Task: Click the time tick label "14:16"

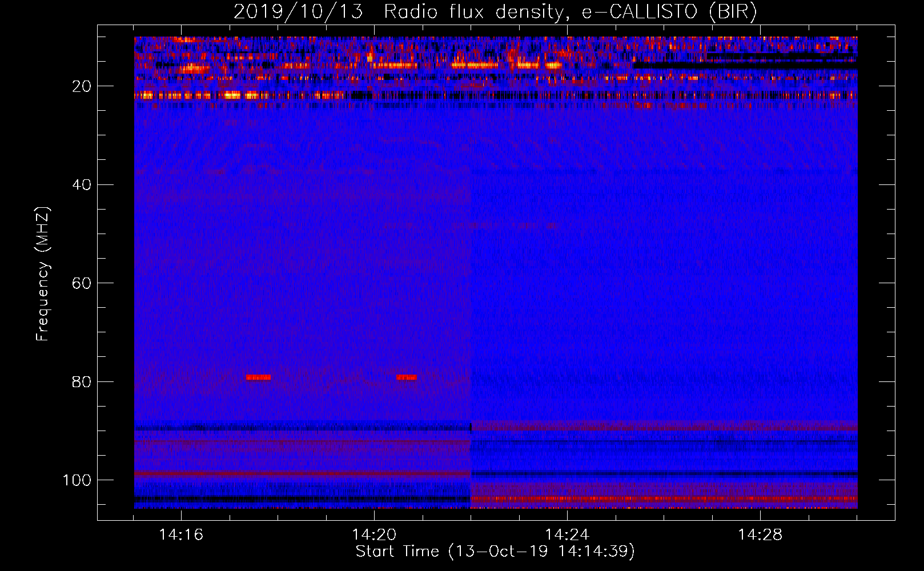Action: 181,535
